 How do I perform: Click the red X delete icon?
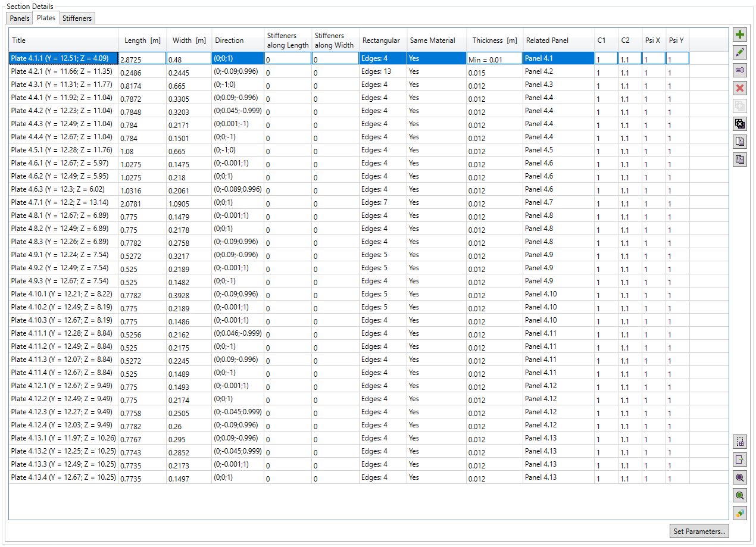[740, 89]
